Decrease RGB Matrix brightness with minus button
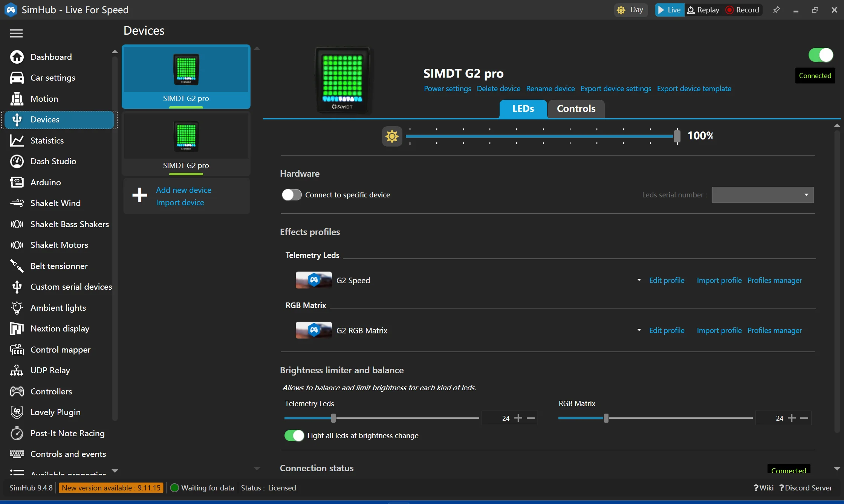Screen dimensions: 844x504 pos(804,418)
